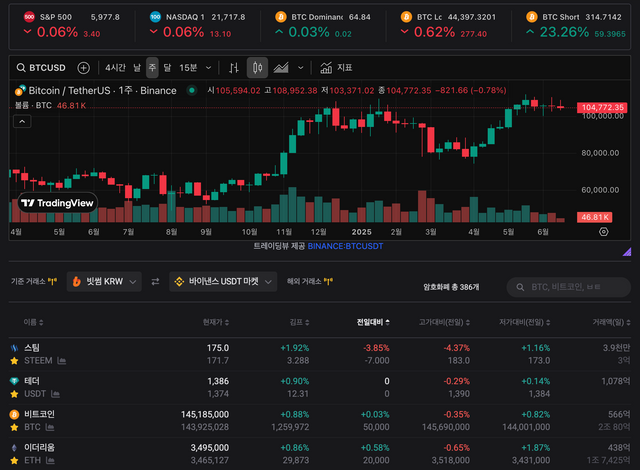The width and height of the screenshot is (640, 470).
Task: Select the 15분 timeframe
Action: 188,68
